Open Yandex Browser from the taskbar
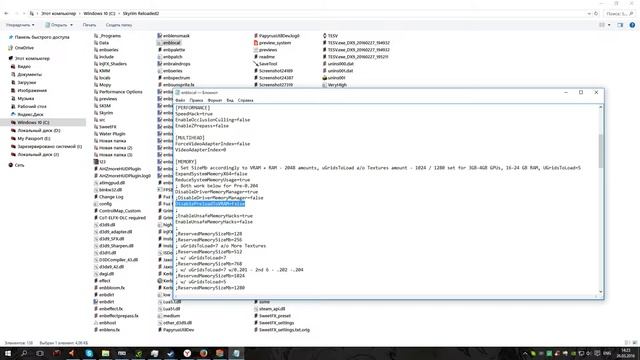This screenshot has height=360, width=640. [187, 353]
